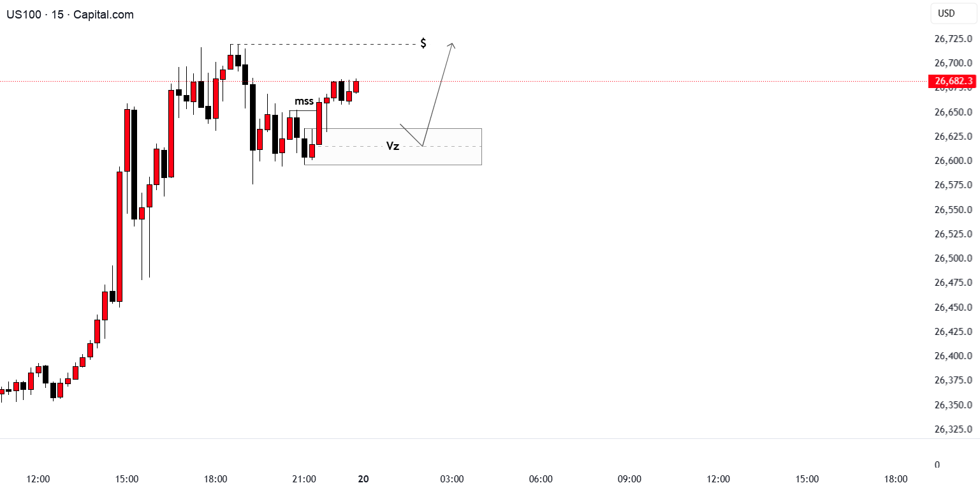Select the Vz zone text label

[x=393, y=146]
